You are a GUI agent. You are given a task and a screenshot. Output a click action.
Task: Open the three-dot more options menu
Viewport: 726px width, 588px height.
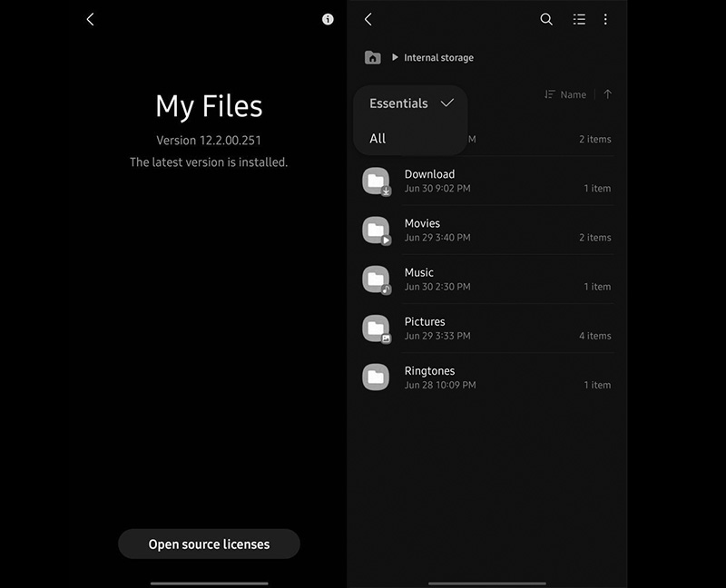[x=605, y=20]
